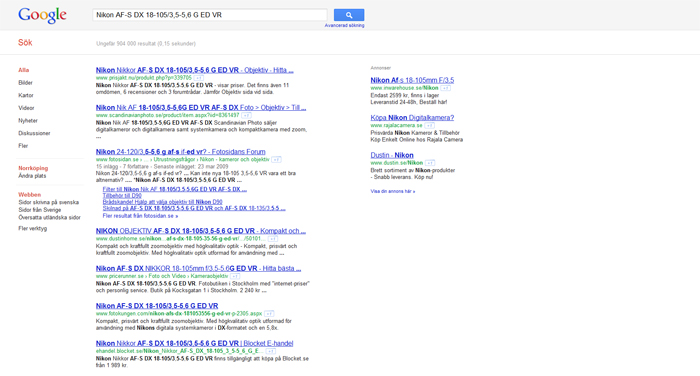Open the NIKKOR 18-105mm Hitta bästa result
The width and height of the screenshot is (700, 376).
(x=198, y=268)
